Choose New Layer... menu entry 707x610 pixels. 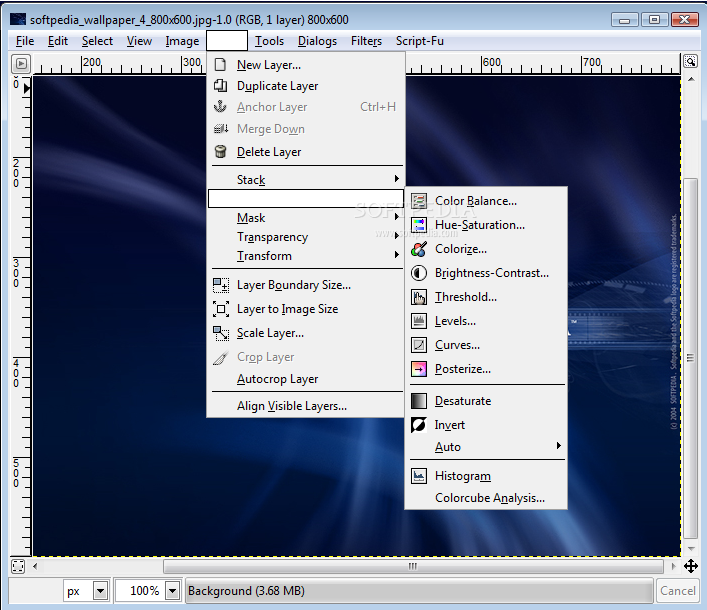[x=305, y=65]
